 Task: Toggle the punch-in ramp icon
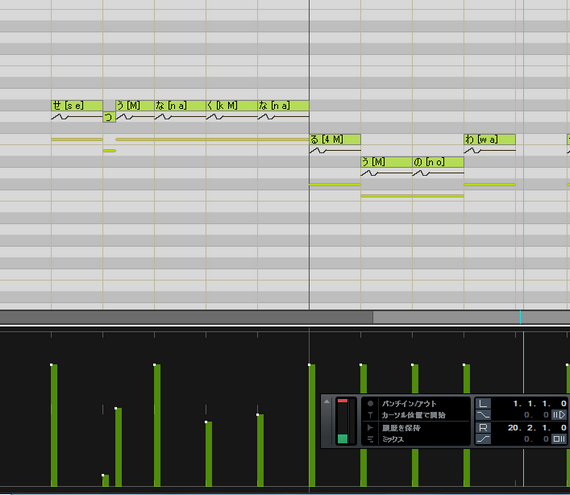coord(483,415)
